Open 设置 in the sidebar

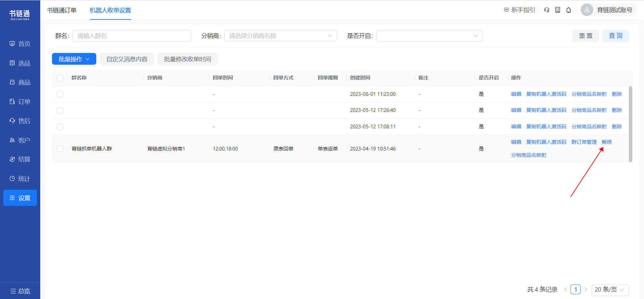(20, 198)
